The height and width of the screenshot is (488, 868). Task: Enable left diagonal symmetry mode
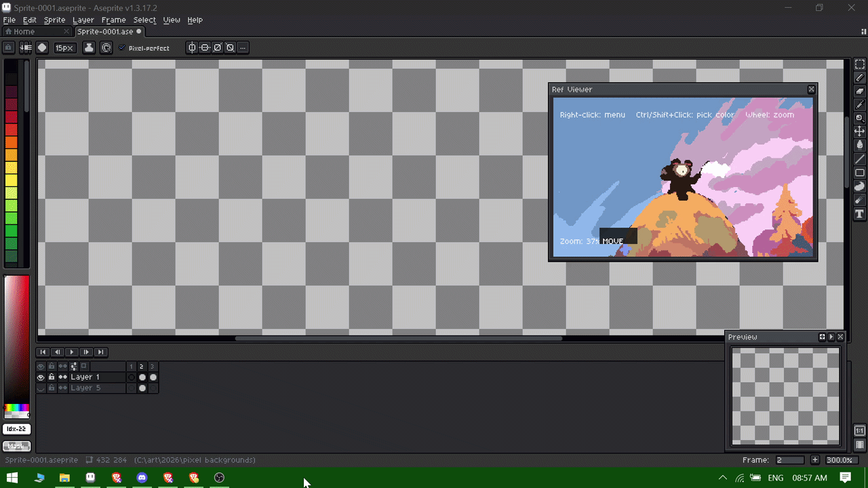tap(230, 47)
